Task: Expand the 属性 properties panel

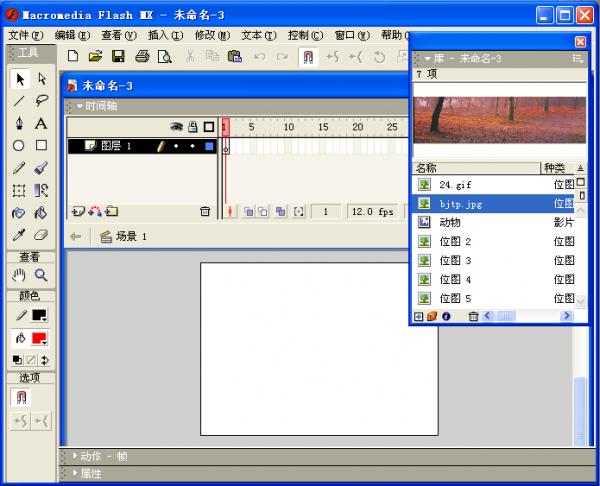Action: (x=75, y=474)
